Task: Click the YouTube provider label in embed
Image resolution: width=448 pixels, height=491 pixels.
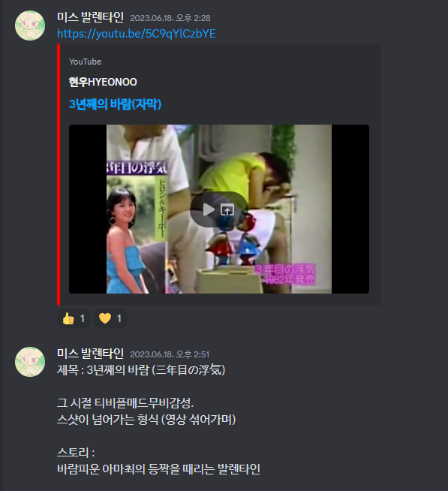Action: [85, 62]
